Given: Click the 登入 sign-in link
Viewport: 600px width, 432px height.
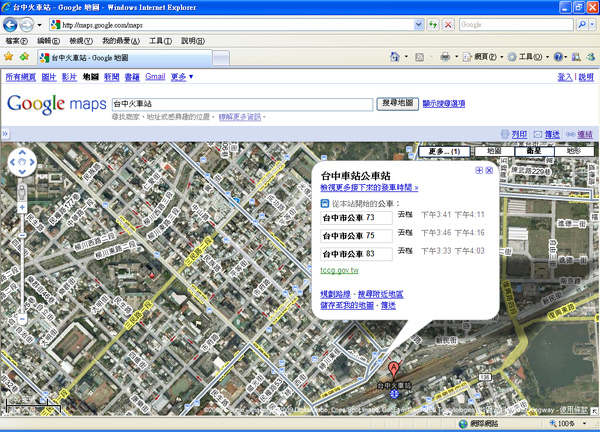Looking at the screenshot, I should [565, 77].
